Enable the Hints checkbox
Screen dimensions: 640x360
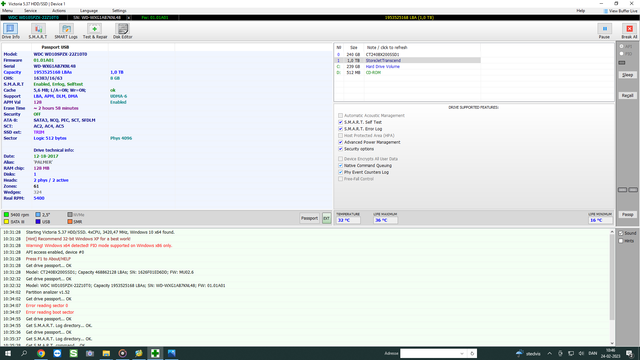(621, 241)
